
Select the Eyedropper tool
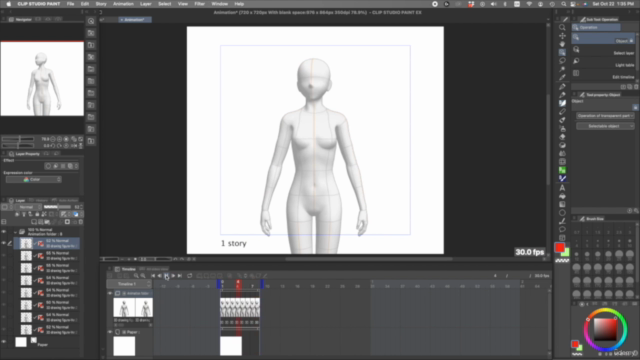[562, 77]
